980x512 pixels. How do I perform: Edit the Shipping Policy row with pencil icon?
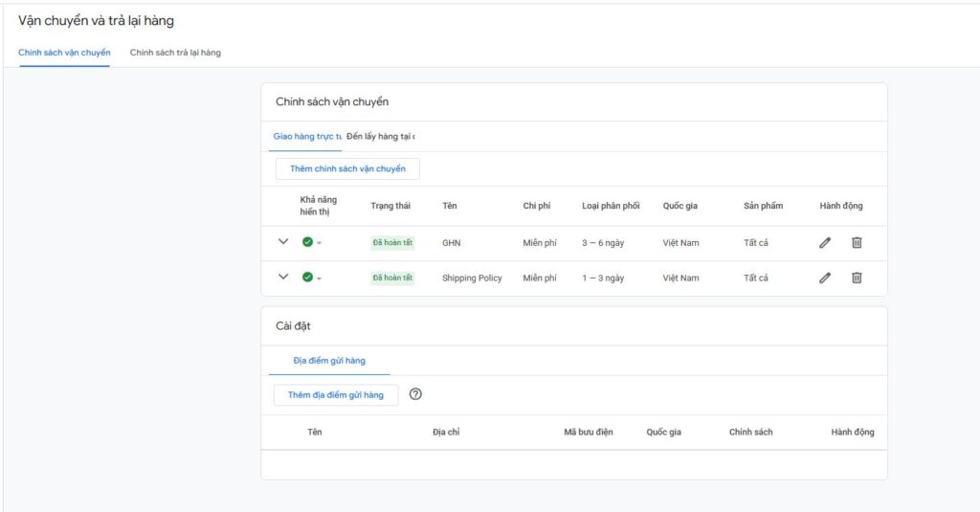click(x=825, y=278)
